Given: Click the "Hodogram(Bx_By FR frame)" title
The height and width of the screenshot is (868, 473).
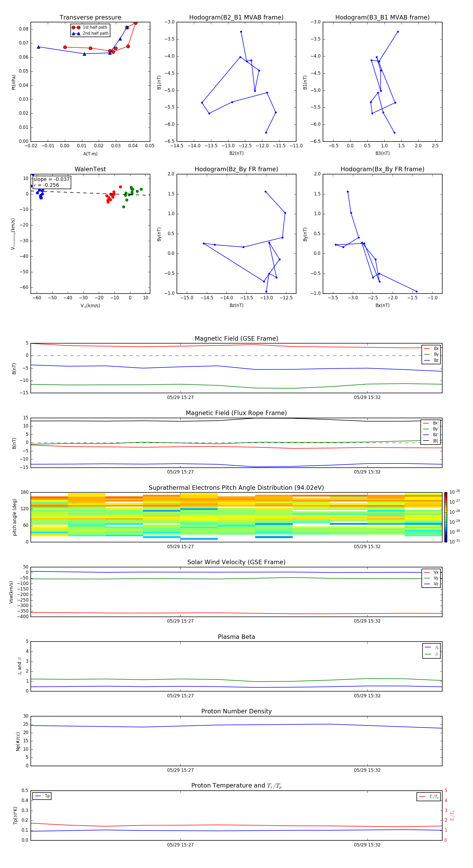Looking at the screenshot, I should coord(382,169).
